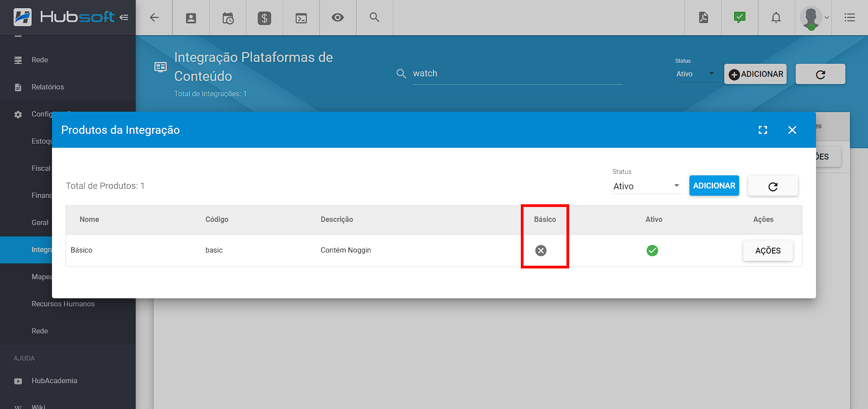The height and width of the screenshot is (409, 868).
Task: Open the PDF document icon
Action: click(x=703, y=18)
